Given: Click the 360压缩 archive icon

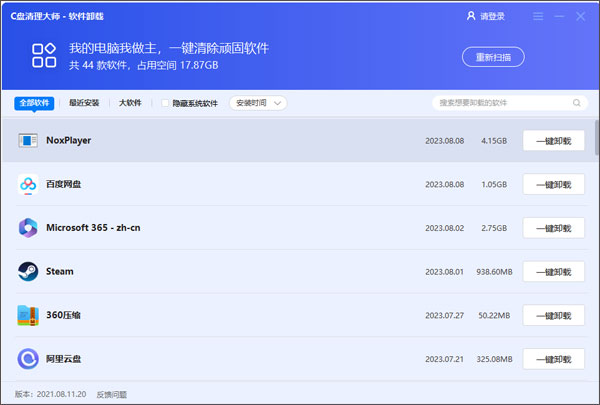Looking at the screenshot, I should [28, 315].
